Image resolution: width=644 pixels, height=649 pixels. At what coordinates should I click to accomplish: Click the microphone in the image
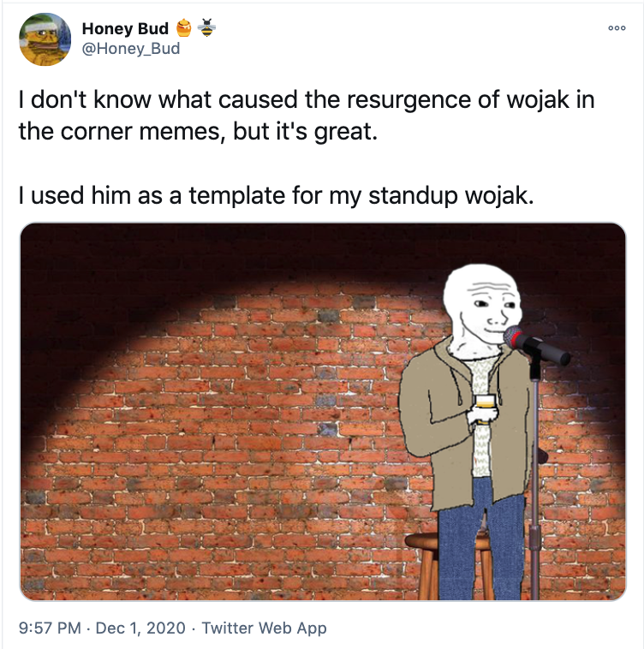pyautogui.click(x=536, y=344)
